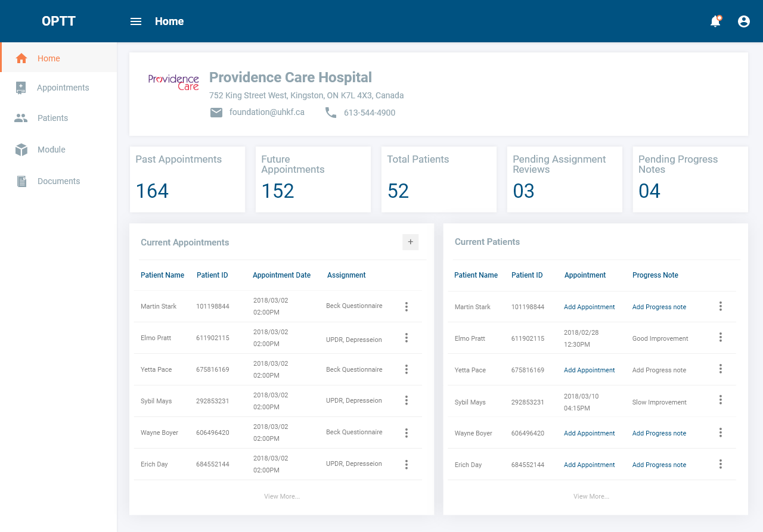
Task: Open the notifications bell
Action: point(715,21)
